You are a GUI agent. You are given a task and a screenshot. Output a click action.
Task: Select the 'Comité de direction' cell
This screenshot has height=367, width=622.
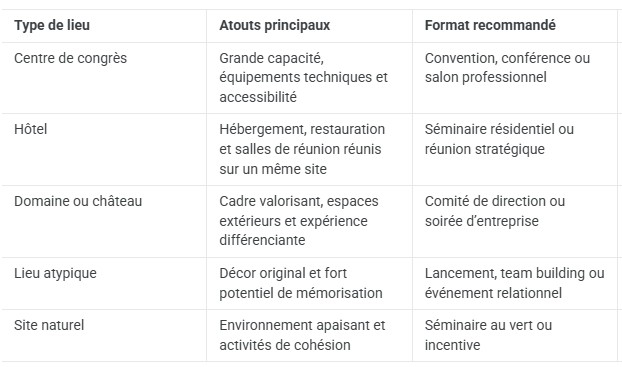[x=495, y=211]
